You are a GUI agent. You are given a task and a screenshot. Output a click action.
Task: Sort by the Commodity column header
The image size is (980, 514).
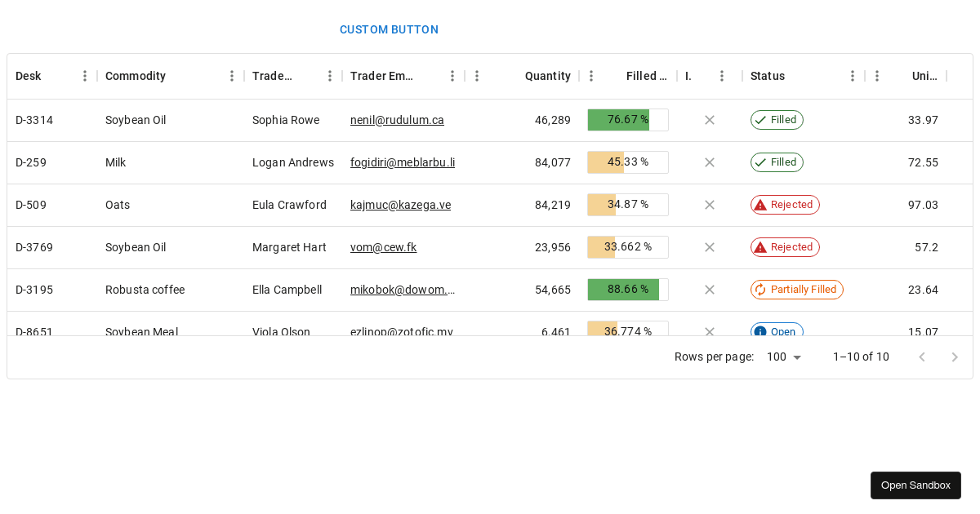[x=136, y=76]
